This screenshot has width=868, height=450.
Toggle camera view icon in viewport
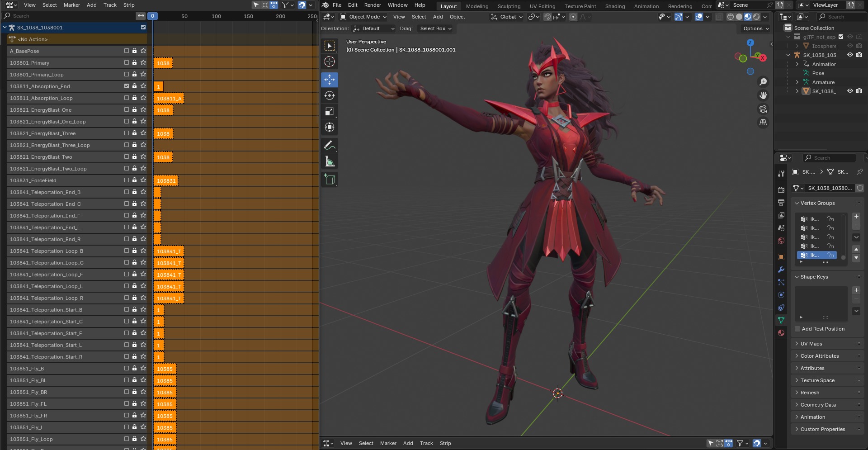point(763,109)
